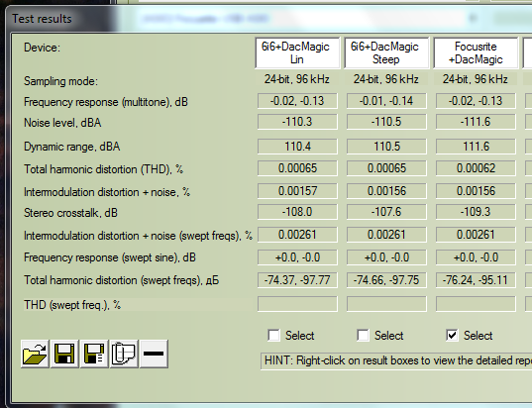Image resolution: width=532 pixels, height=408 pixels.
Task: Click THD value 0.00065 in Lin column
Action: (x=297, y=168)
